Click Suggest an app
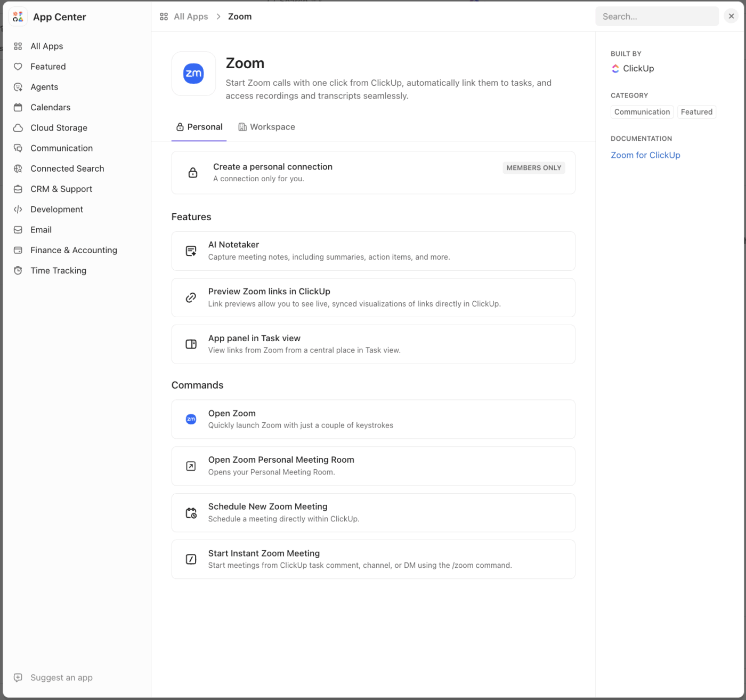The image size is (746, 700). (61, 677)
